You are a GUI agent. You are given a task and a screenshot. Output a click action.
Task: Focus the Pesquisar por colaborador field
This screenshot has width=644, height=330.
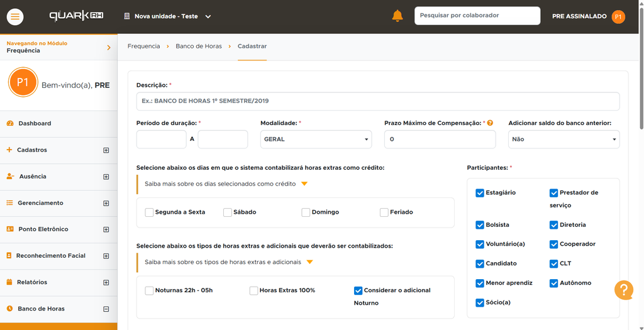point(477,16)
